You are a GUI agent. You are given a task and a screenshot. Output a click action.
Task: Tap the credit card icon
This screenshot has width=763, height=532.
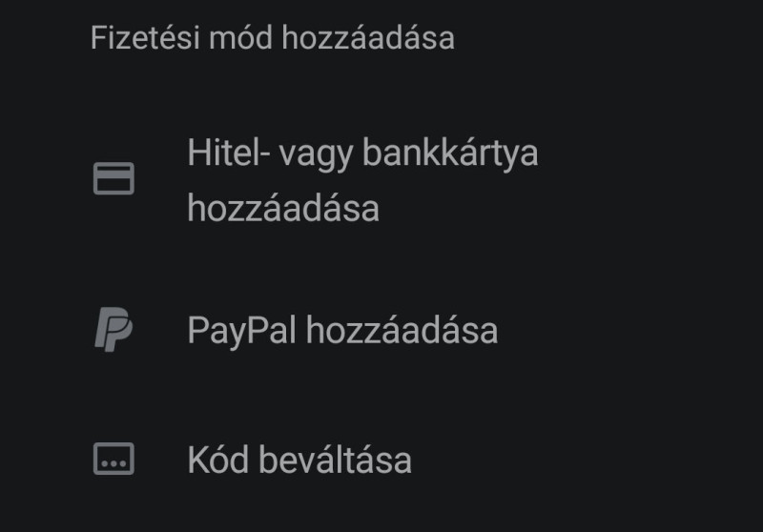tap(113, 178)
